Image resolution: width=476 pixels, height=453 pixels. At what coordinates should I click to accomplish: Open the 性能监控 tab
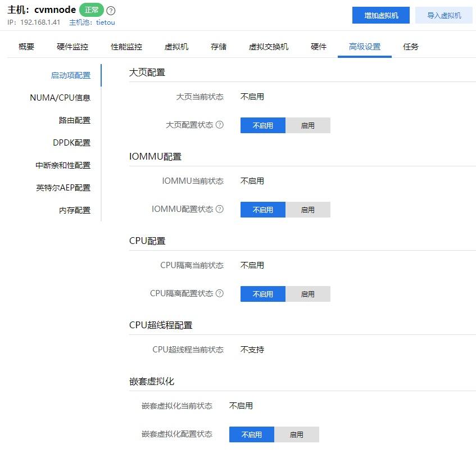click(x=126, y=47)
